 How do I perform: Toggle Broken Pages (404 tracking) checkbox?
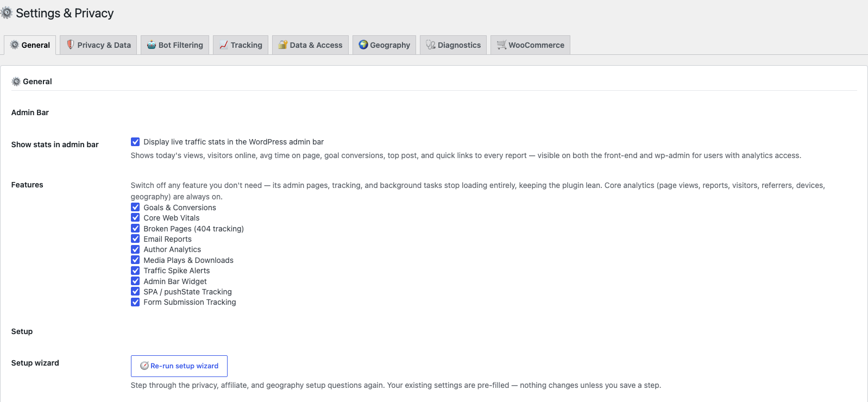click(135, 228)
